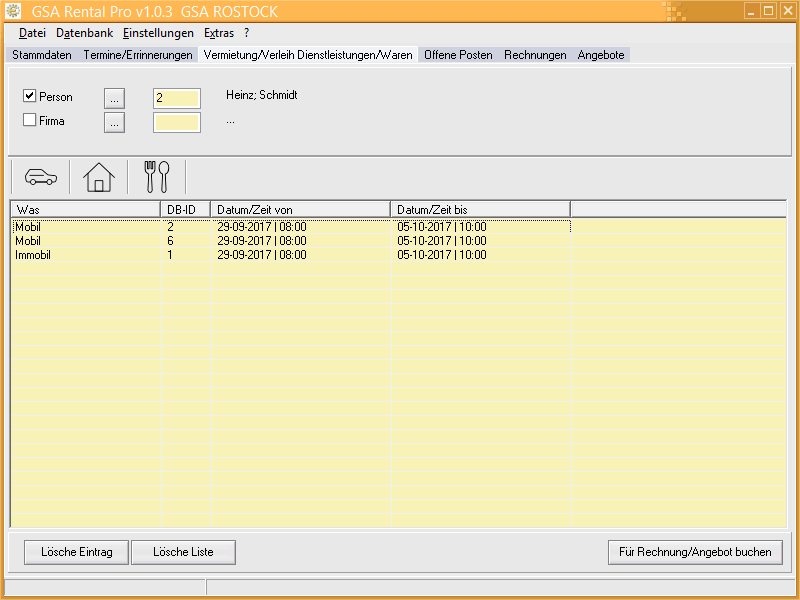Switch to the Stammdaten tab

41,55
